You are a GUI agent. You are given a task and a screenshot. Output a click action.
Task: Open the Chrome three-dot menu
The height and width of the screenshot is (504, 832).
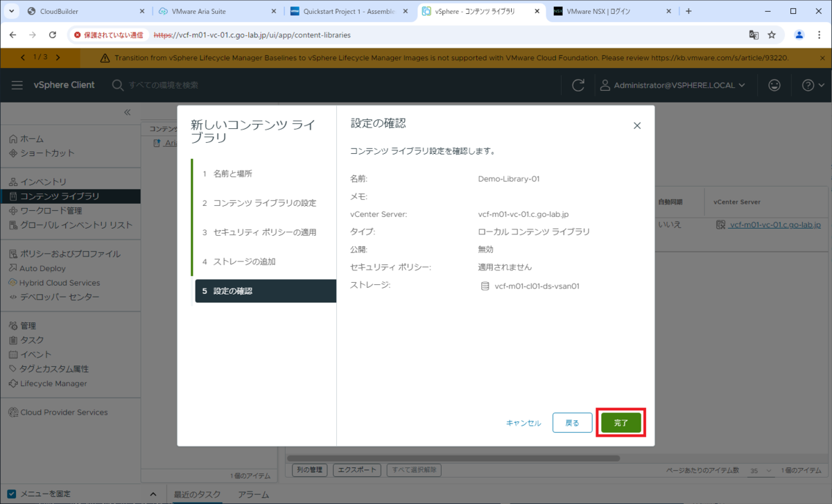[819, 35]
